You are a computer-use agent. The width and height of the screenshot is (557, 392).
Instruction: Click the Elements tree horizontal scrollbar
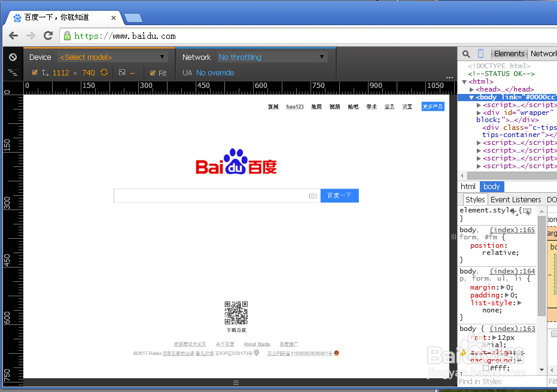click(x=512, y=175)
